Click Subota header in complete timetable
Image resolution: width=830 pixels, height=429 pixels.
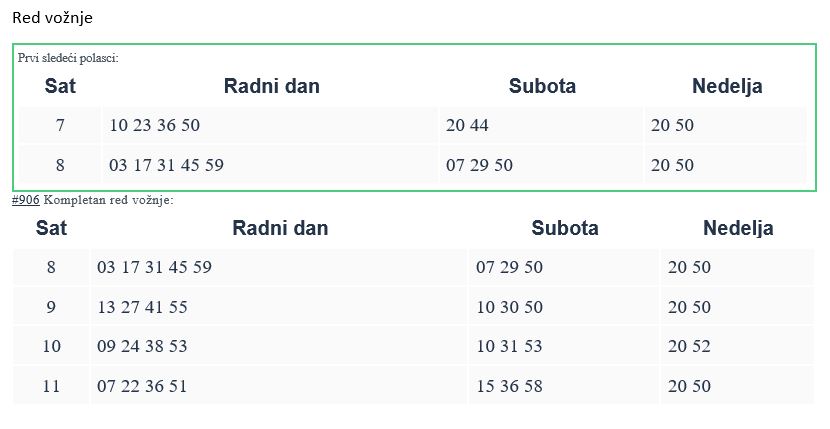(x=565, y=228)
